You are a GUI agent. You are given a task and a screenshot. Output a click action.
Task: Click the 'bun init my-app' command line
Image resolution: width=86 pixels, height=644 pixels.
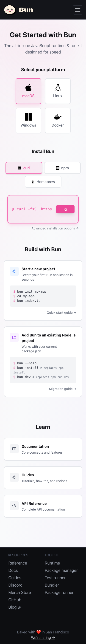pos(30,291)
